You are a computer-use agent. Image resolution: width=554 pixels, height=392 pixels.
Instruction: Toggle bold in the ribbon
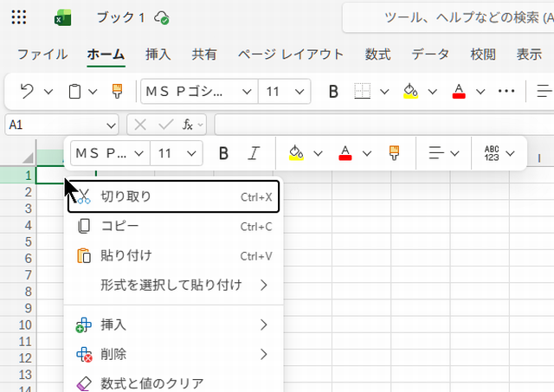[332, 91]
